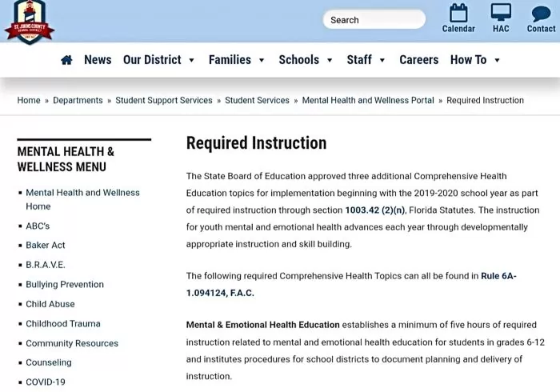Expand the Staff dropdown arrow

point(382,61)
